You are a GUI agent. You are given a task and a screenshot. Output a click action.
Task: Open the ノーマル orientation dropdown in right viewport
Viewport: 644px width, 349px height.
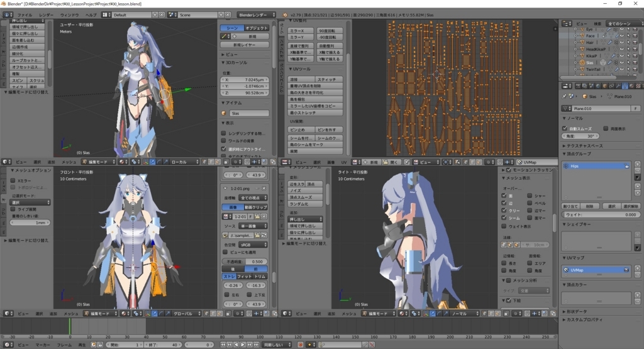[x=465, y=314]
